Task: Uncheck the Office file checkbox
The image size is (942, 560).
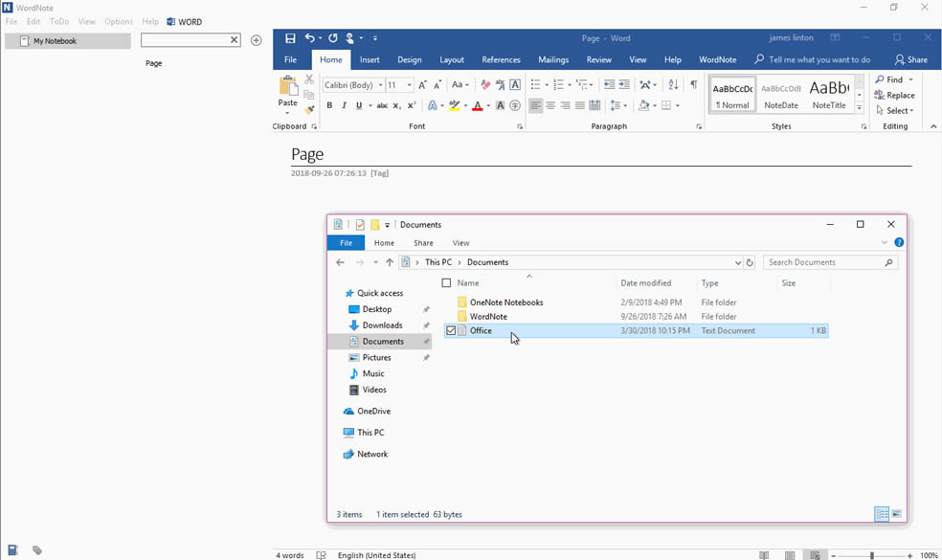Action: tap(451, 331)
